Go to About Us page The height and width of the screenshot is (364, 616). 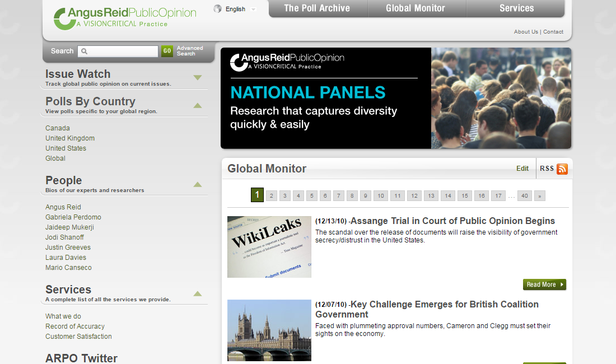click(526, 32)
